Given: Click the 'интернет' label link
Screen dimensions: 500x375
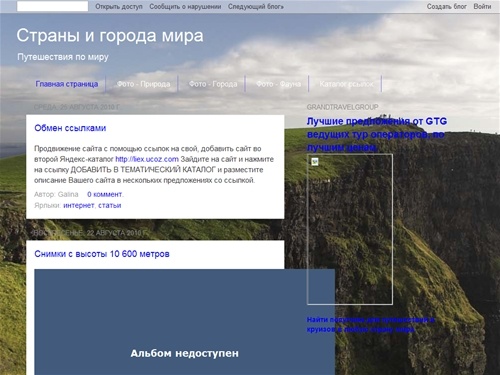Looking at the screenshot, I should click(79, 205).
